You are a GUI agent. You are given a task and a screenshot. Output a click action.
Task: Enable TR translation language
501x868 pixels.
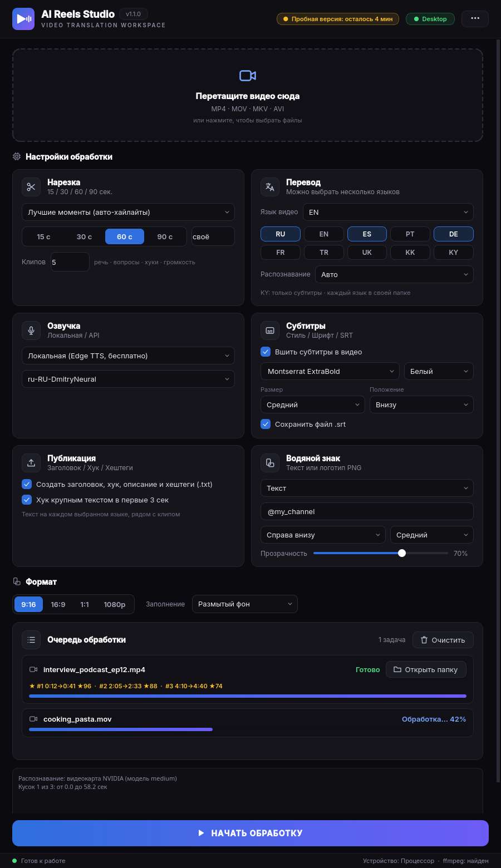[324, 253]
